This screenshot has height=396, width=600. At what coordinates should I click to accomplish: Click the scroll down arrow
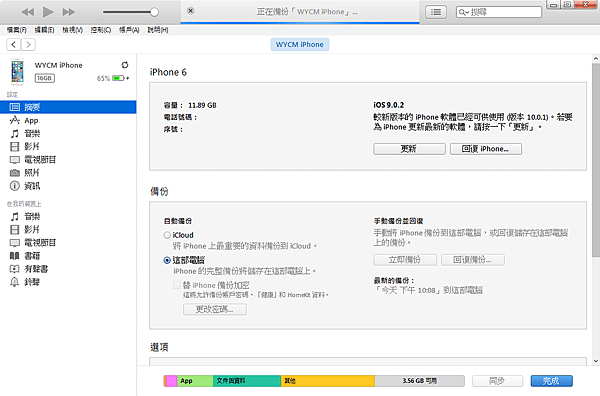point(595,360)
